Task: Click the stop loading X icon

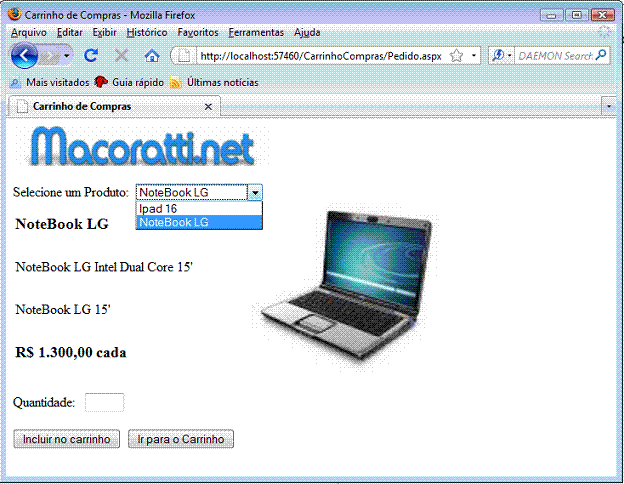Action: click(121, 56)
